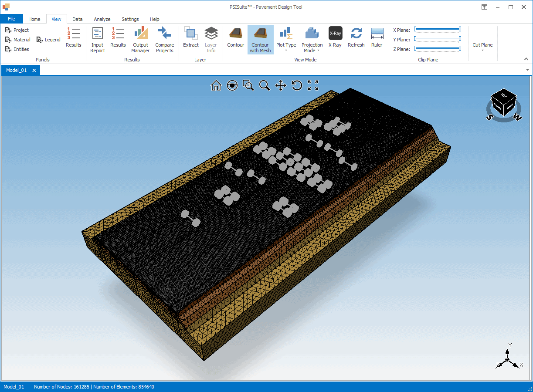Click the XYZ axis triad indicator
Image resolution: width=533 pixels, height=392 pixels.
point(509,357)
